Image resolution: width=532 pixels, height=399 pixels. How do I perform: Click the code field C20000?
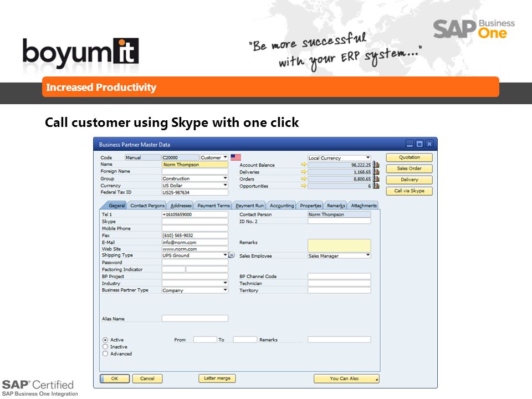pyautogui.click(x=180, y=157)
